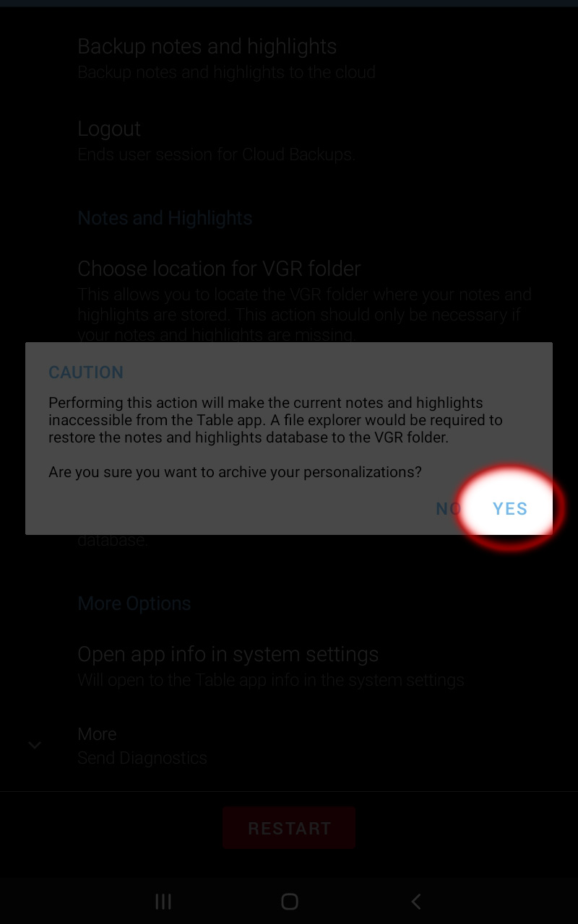Viewport: 578px width, 924px height.
Task: Tap the 'Backup notes and highlights to the cloud' description
Action: [226, 72]
